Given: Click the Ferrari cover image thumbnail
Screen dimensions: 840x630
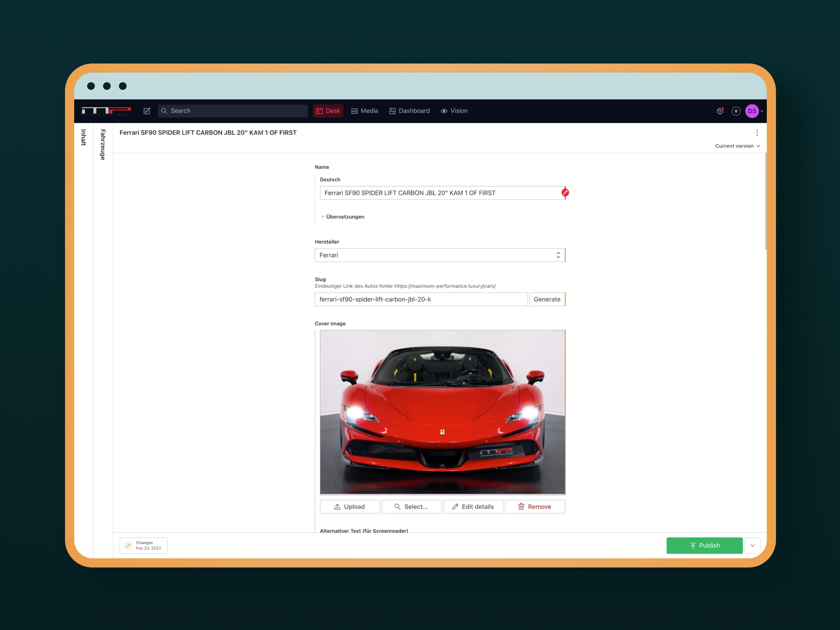Looking at the screenshot, I should pos(442,412).
